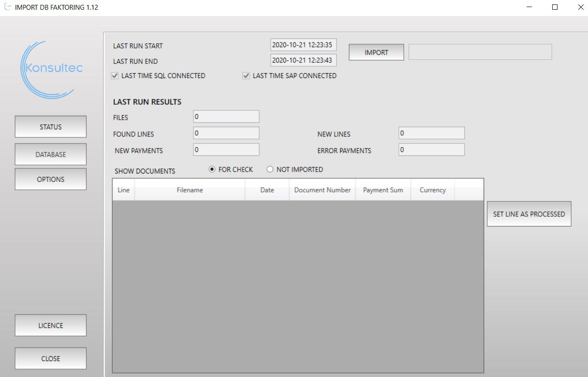Click the NEW PAYMENTS count field
588x377 pixels.
point(226,150)
